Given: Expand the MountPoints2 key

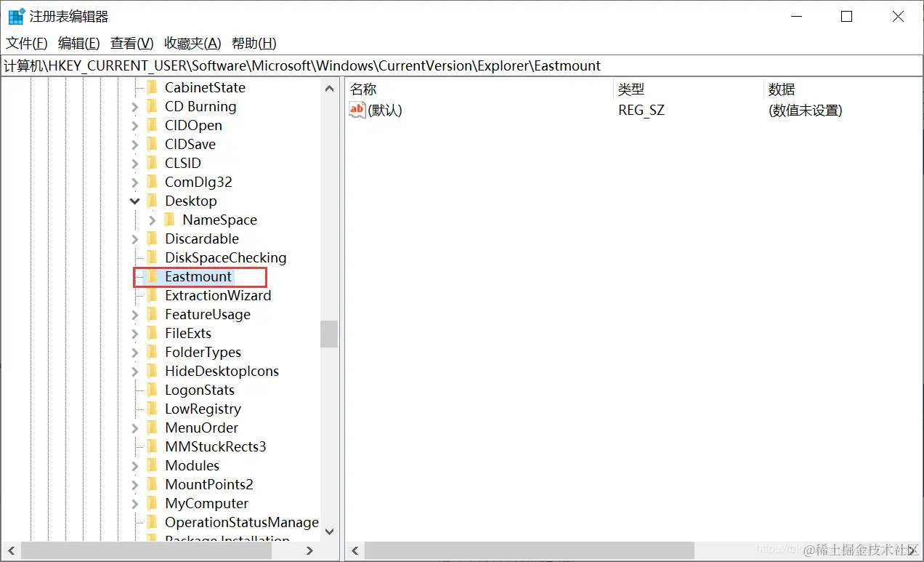Looking at the screenshot, I should pyautogui.click(x=135, y=485).
